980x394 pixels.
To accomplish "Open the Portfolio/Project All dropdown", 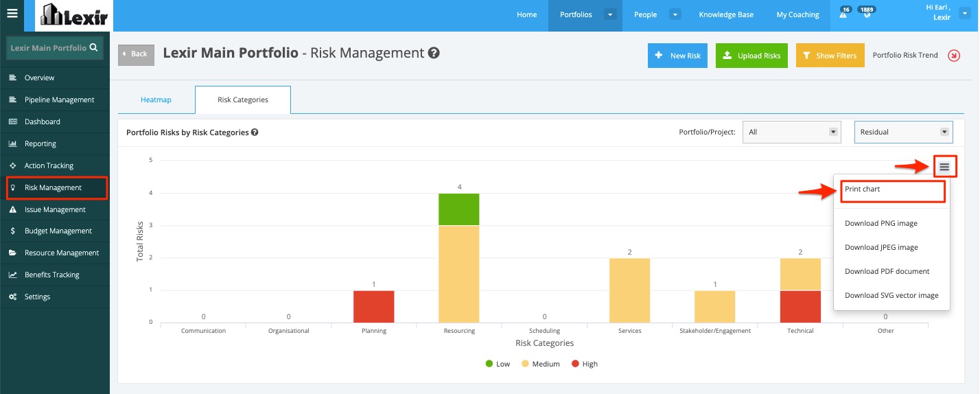I will [793, 132].
